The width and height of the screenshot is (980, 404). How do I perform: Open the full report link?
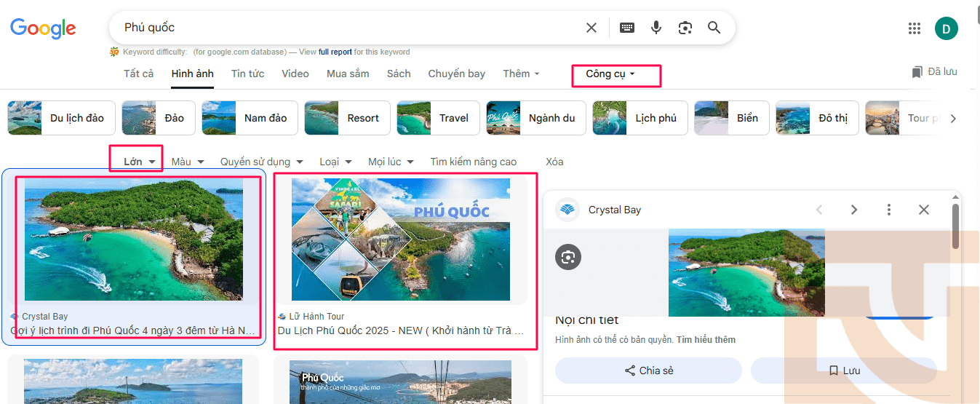(335, 52)
